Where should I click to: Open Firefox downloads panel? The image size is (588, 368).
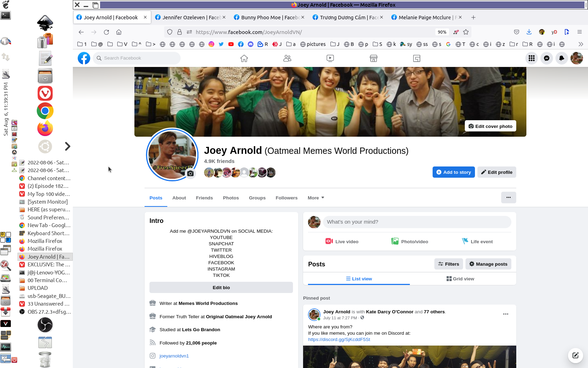point(529,32)
